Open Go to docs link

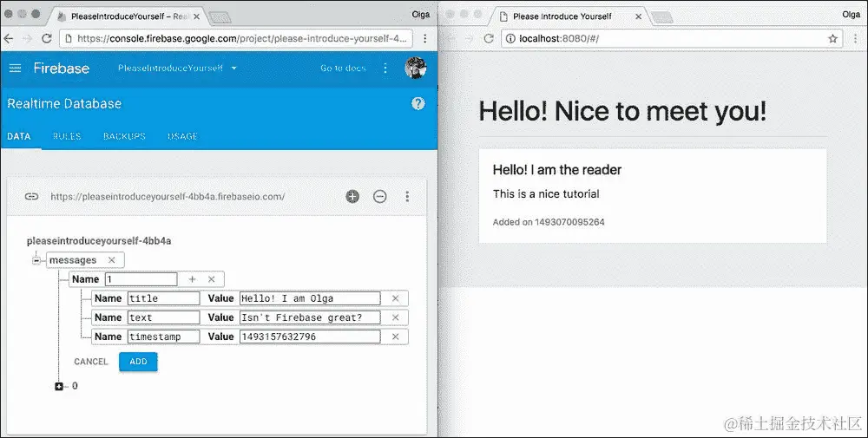(343, 68)
